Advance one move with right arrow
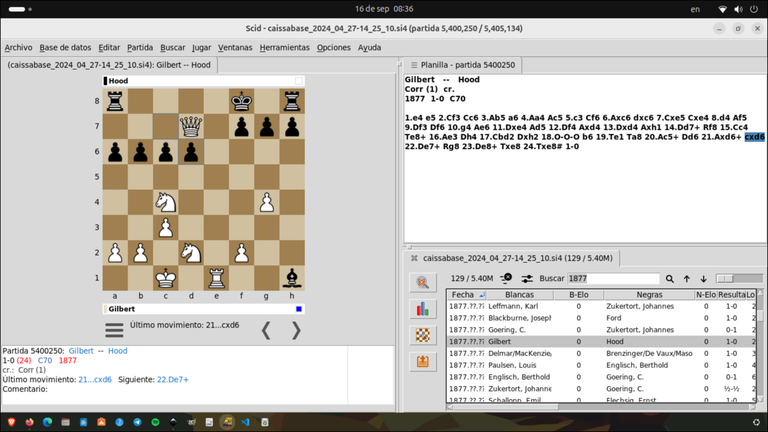Screen dimensions: 768x432 coord(296,331)
